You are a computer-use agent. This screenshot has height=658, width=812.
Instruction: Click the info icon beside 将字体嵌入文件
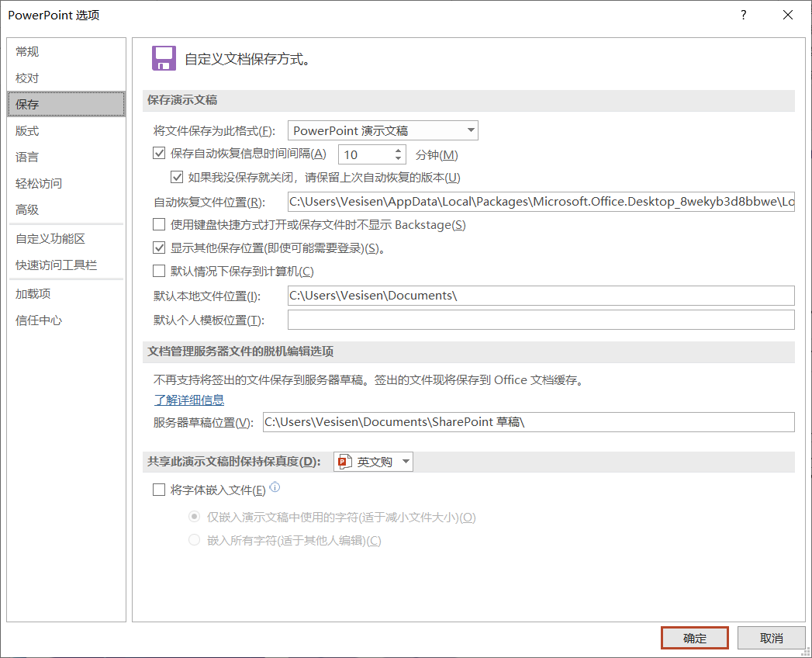click(x=275, y=487)
